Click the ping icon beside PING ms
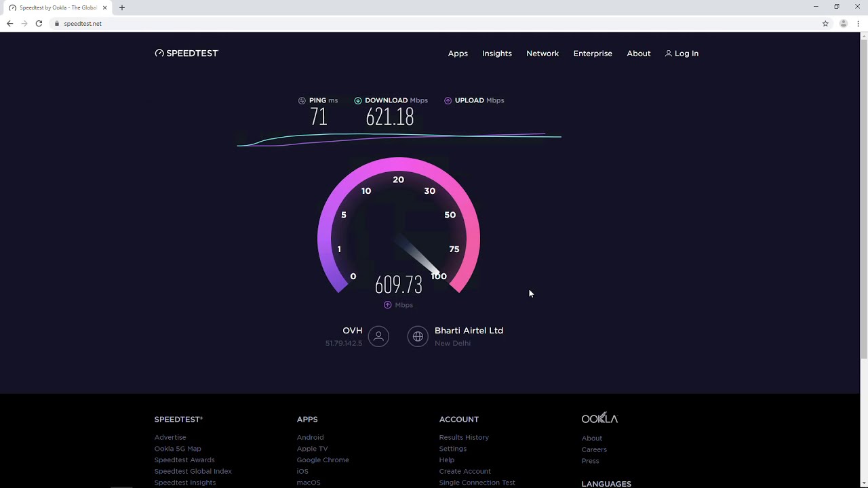 pos(302,100)
